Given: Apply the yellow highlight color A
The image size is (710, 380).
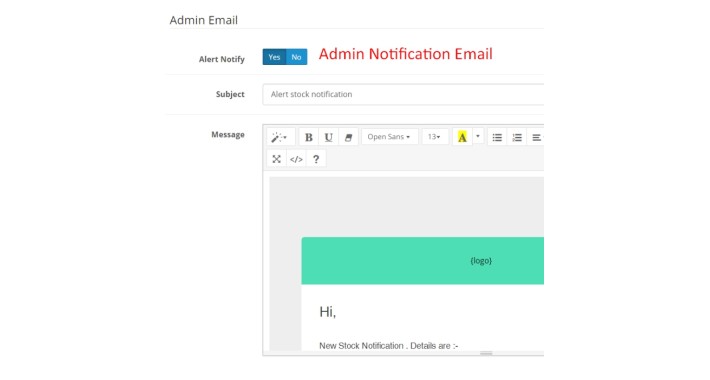Looking at the screenshot, I should click(462, 137).
